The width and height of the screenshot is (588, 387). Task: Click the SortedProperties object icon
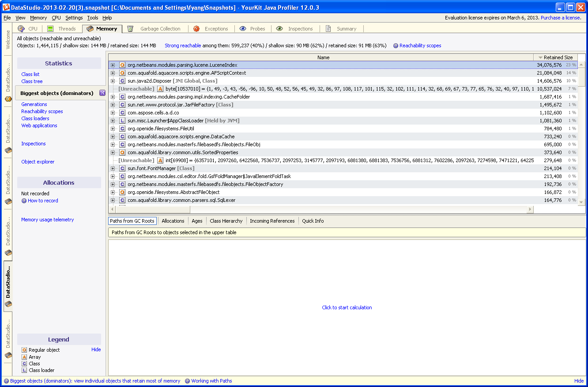pos(122,152)
